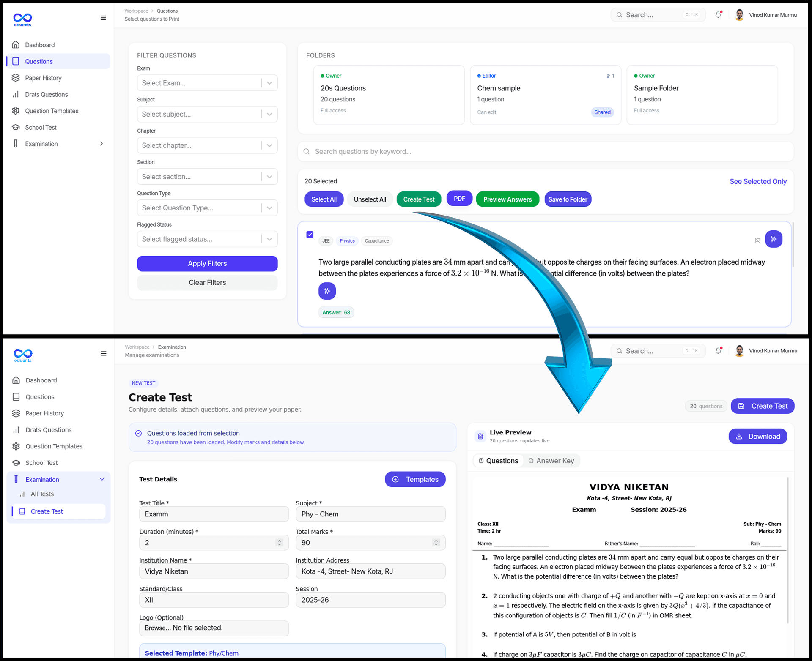Screen dimensions: 812x661
Task: Click Logo Browse file input
Action: [214, 628]
